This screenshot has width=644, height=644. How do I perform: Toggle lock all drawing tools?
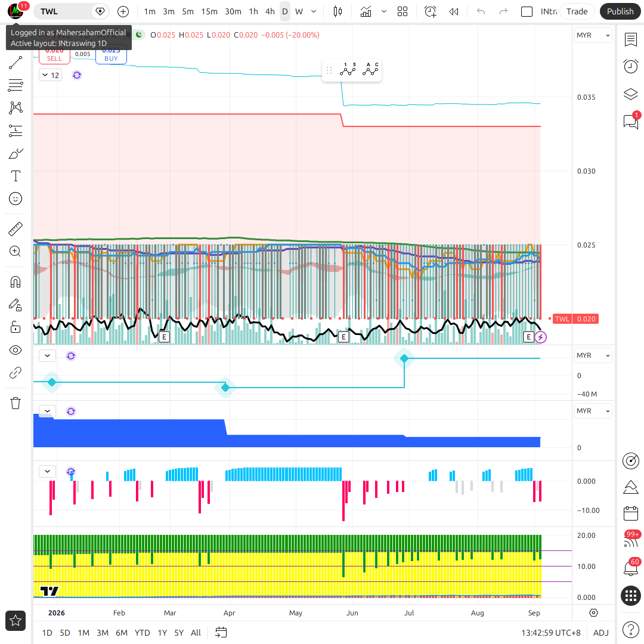click(x=16, y=327)
